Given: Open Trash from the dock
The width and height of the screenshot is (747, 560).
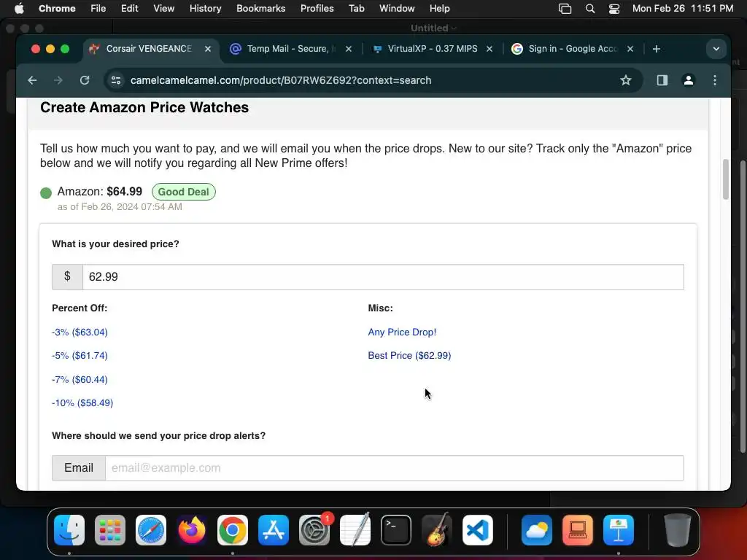Looking at the screenshot, I should [678, 530].
